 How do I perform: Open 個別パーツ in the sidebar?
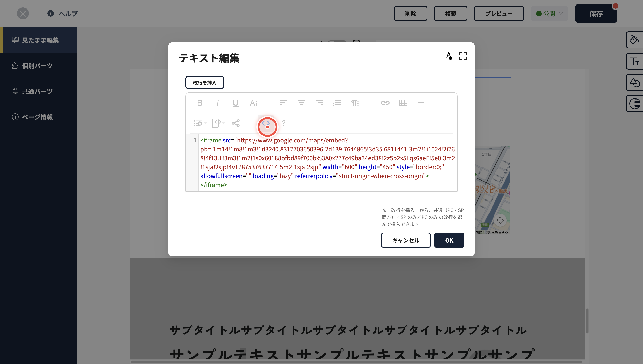[x=38, y=66]
